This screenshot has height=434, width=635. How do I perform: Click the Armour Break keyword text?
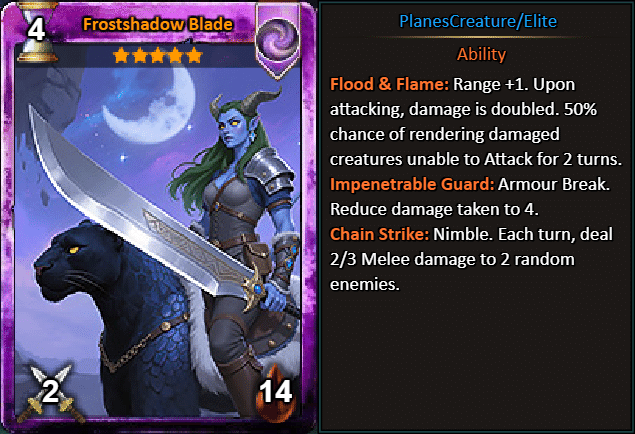tap(554, 184)
